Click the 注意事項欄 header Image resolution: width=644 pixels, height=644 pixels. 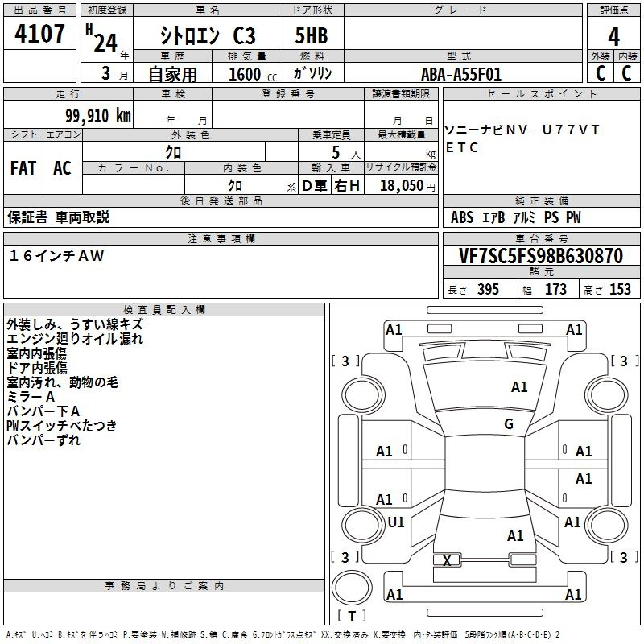coord(221,238)
